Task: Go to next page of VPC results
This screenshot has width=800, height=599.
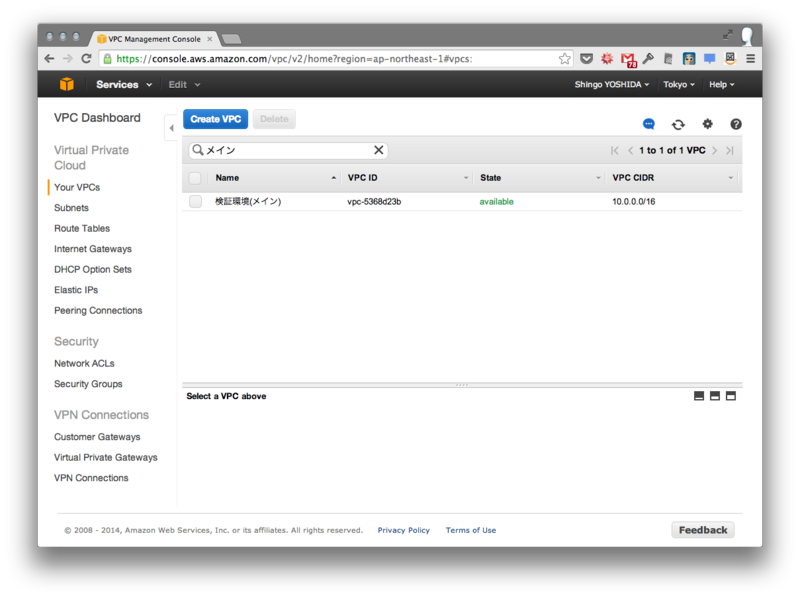Action: [714, 151]
